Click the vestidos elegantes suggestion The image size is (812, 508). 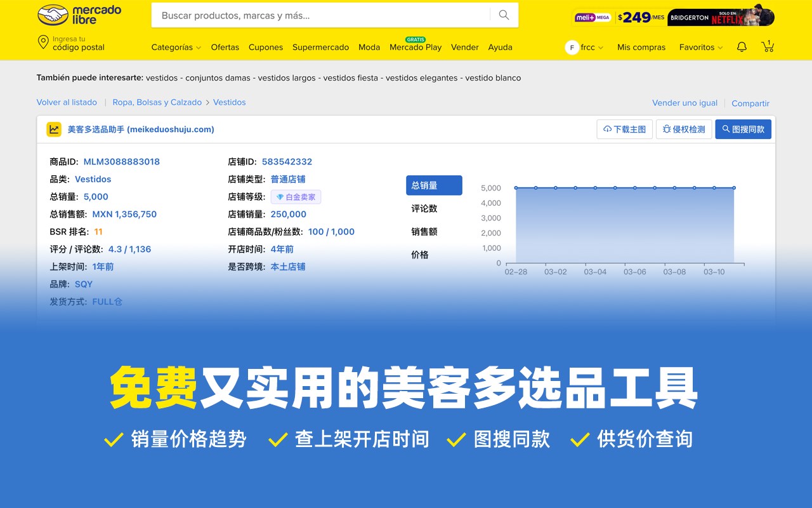pyautogui.click(x=421, y=78)
